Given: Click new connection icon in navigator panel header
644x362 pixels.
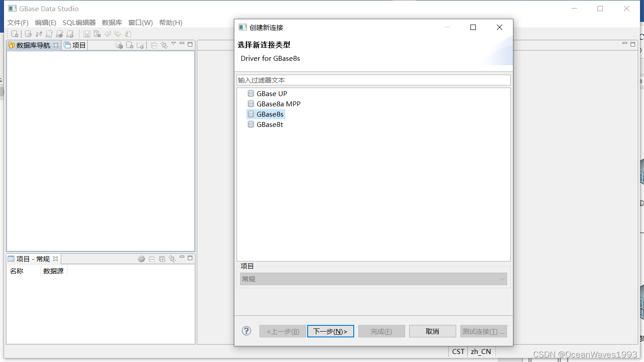Looking at the screenshot, I should [x=130, y=45].
